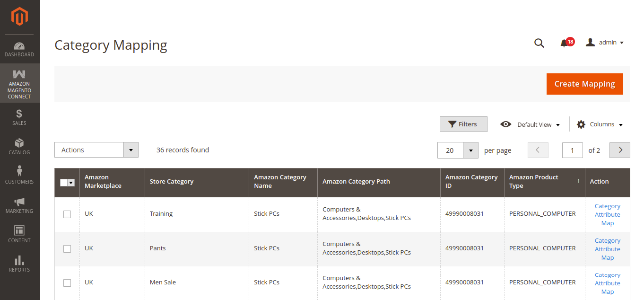This screenshot has height=300, width=644.
Task: Click UK marketplace in the Pants row
Action: 89,248
